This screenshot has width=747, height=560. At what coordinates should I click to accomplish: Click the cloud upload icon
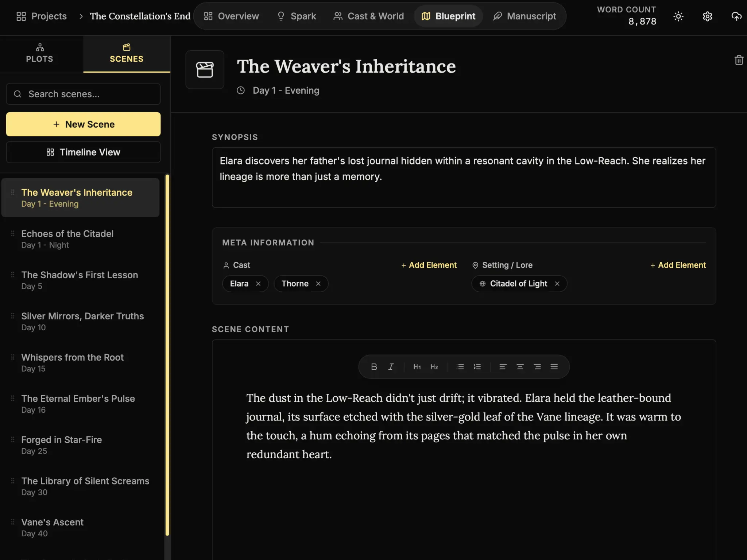[x=736, y=16]
